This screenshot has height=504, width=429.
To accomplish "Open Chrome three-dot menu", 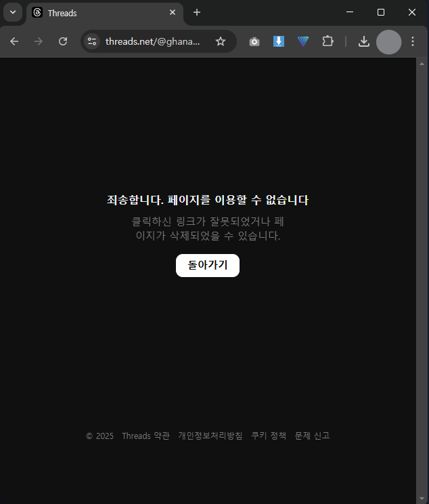I will (413, 41).
